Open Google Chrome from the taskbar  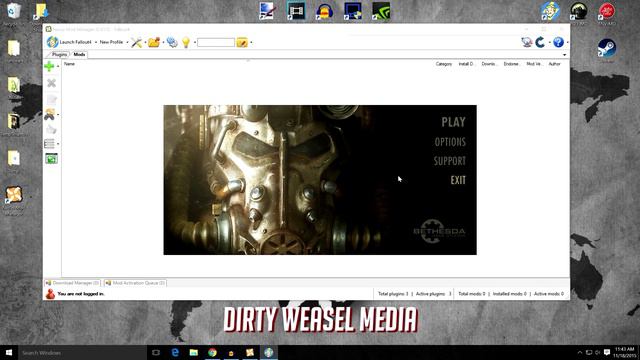click(x=212, y=353)
